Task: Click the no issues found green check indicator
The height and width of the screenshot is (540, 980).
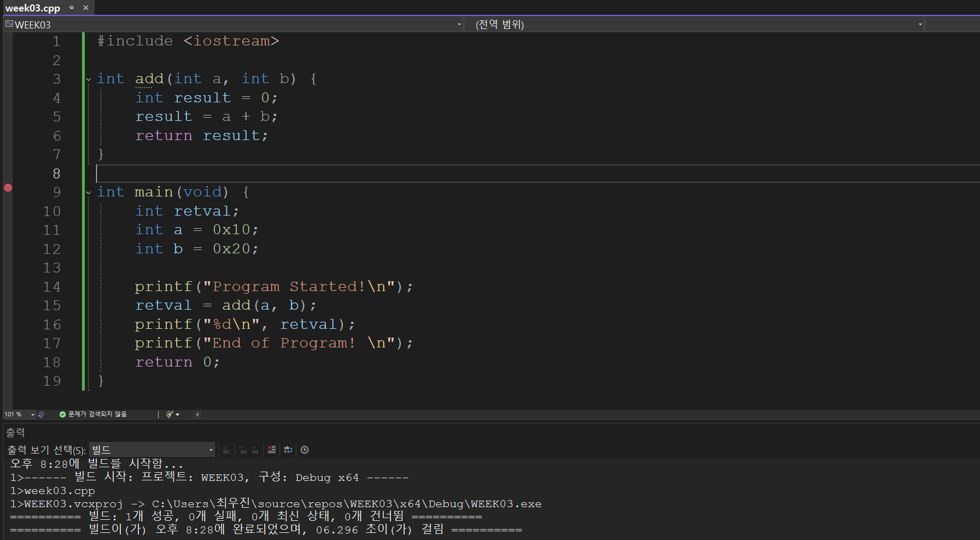Action: tap(62, 415)
